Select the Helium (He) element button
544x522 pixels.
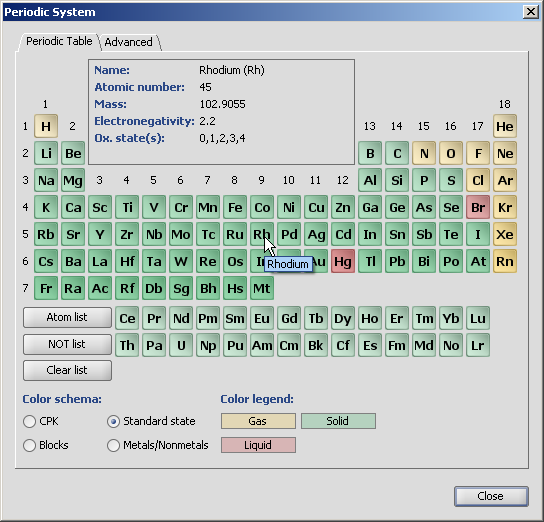505,126
